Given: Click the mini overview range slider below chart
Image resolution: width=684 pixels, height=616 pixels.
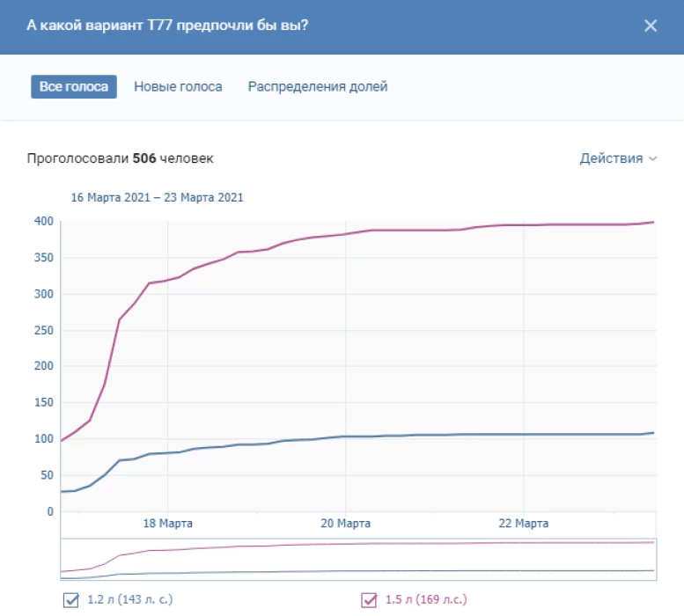Looking at the screenshot, I should coord(357,558).
